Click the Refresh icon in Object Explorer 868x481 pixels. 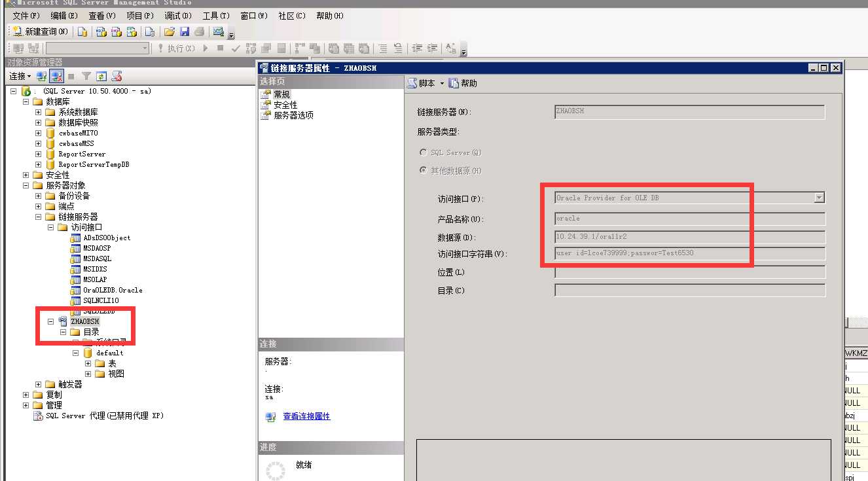point(101,77)
